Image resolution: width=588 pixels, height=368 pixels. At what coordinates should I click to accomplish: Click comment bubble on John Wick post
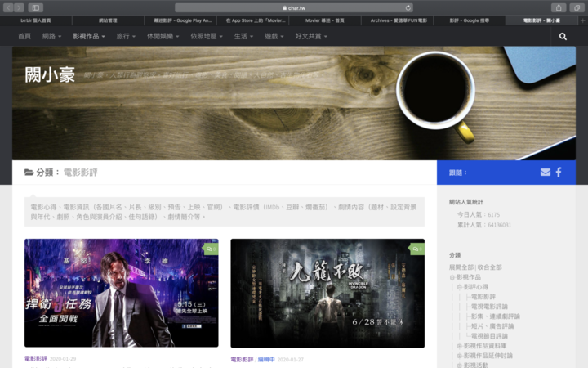coord(212,249)
